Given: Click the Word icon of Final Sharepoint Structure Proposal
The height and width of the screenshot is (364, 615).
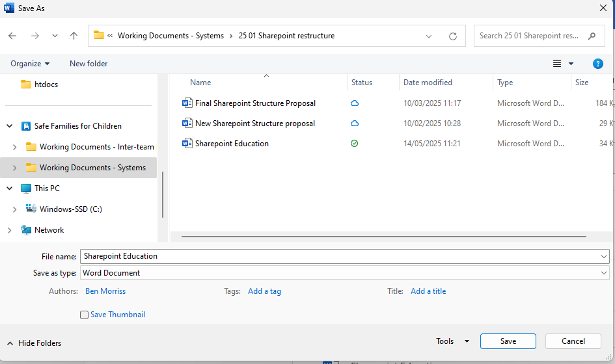Looking at the screenshot, I should tap(187, 103).
